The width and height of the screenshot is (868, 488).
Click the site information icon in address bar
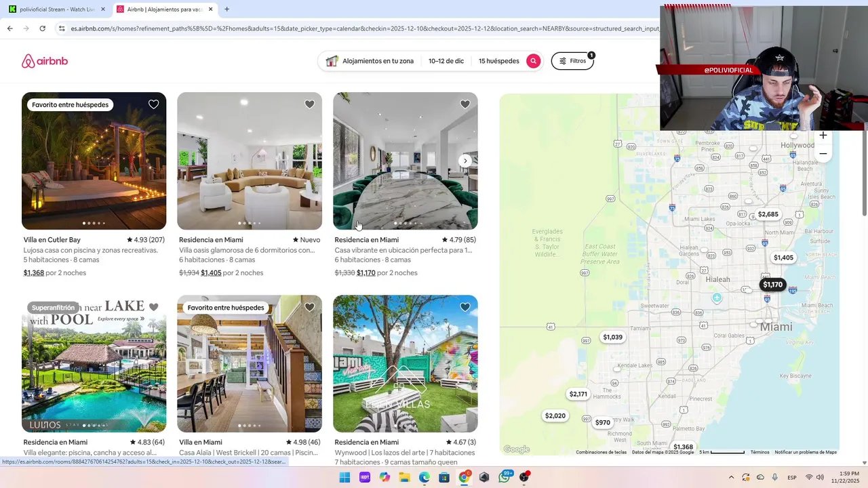(x=62, y=28)
